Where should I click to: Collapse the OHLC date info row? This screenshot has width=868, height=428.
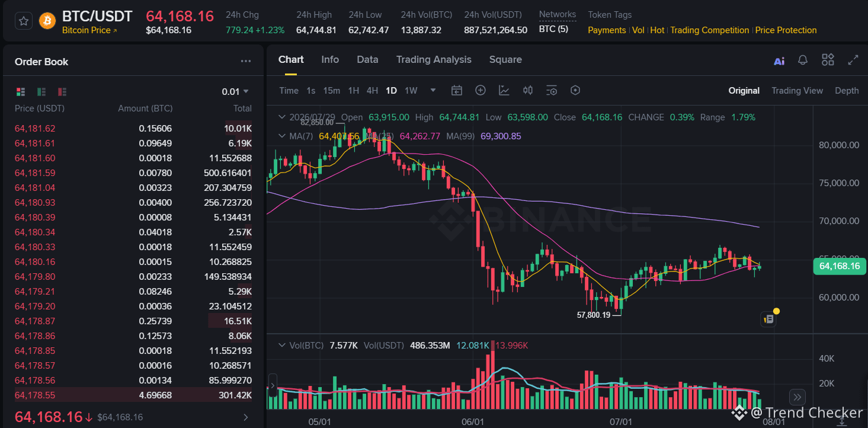pyautogui.click(x=283, y=117)
